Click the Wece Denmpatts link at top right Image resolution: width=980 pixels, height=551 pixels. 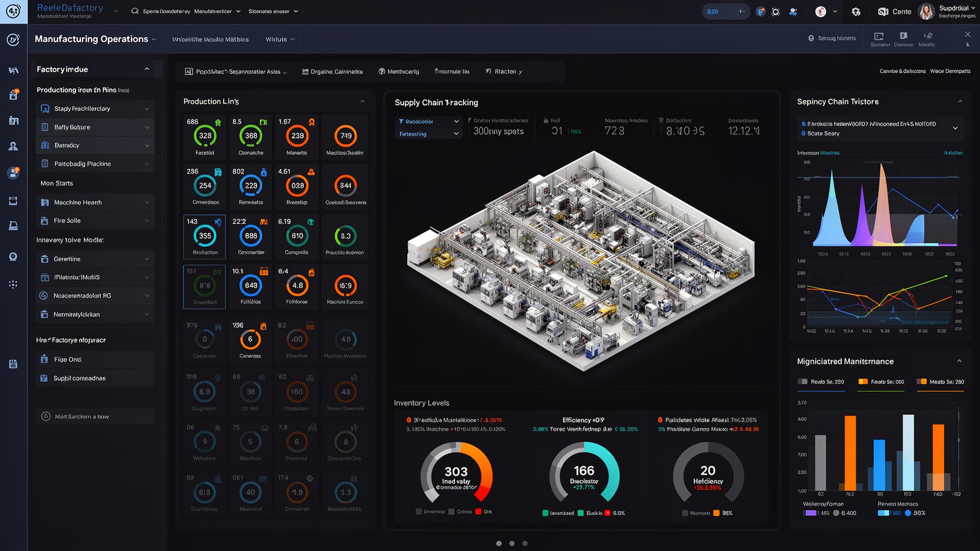click(x=950, y=71)
